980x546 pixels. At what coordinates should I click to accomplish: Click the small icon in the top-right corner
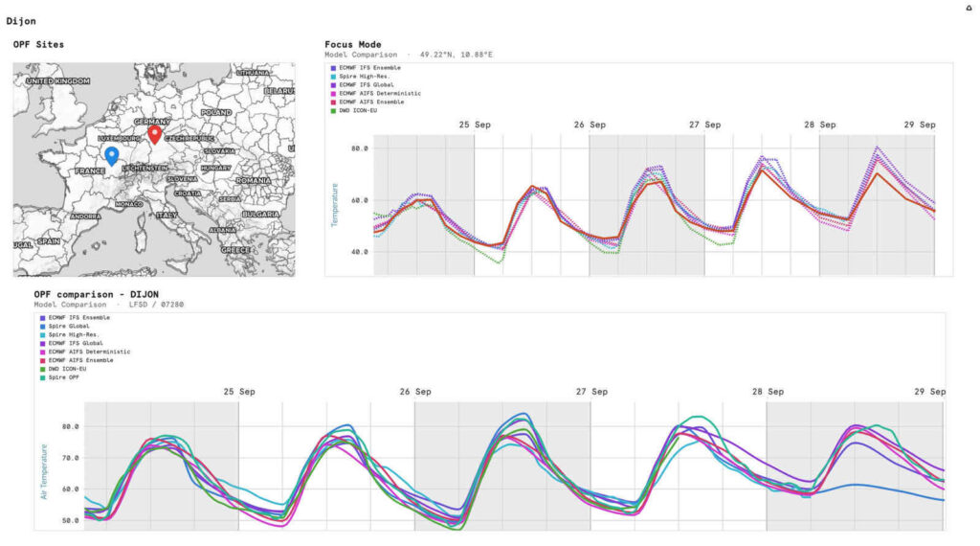969,8
